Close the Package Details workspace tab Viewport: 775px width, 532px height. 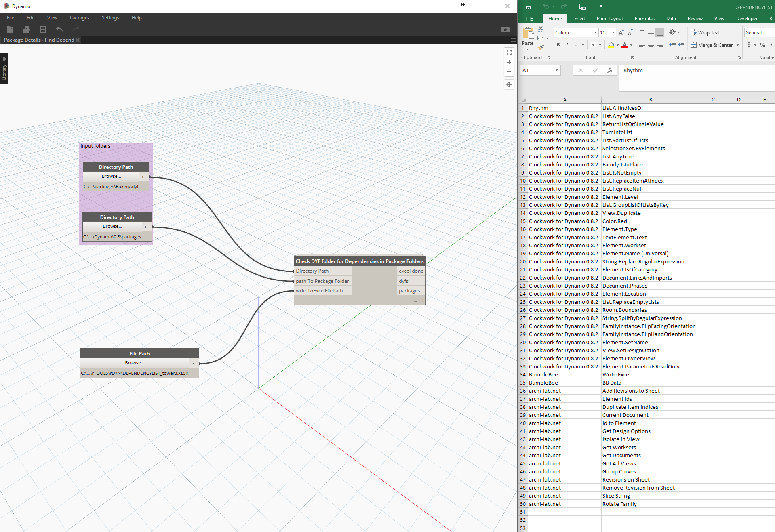tap(78, 40)
